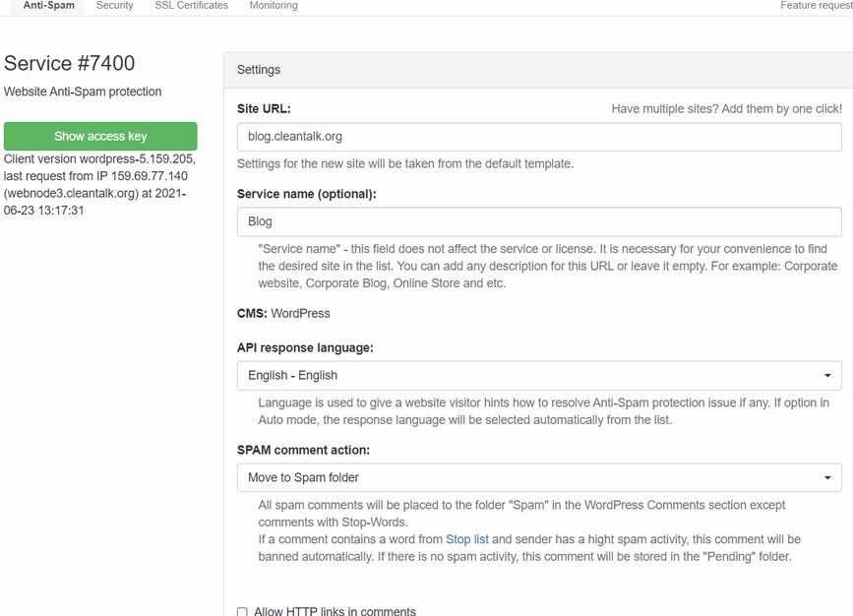
Task: Click Have multiple sites? Add them link
Action: pyautogui.click(x=726, y=109)
